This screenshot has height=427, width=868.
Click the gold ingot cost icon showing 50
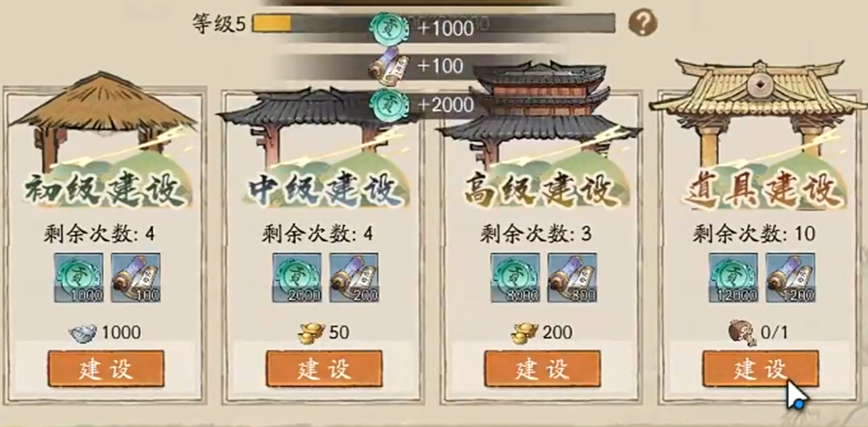point(311,333)
